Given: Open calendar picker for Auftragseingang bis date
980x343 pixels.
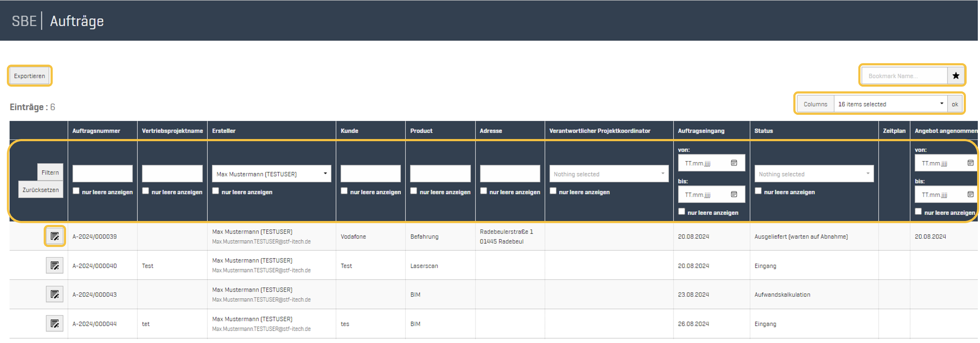Looking at the screenshot, I should (734, 195).
